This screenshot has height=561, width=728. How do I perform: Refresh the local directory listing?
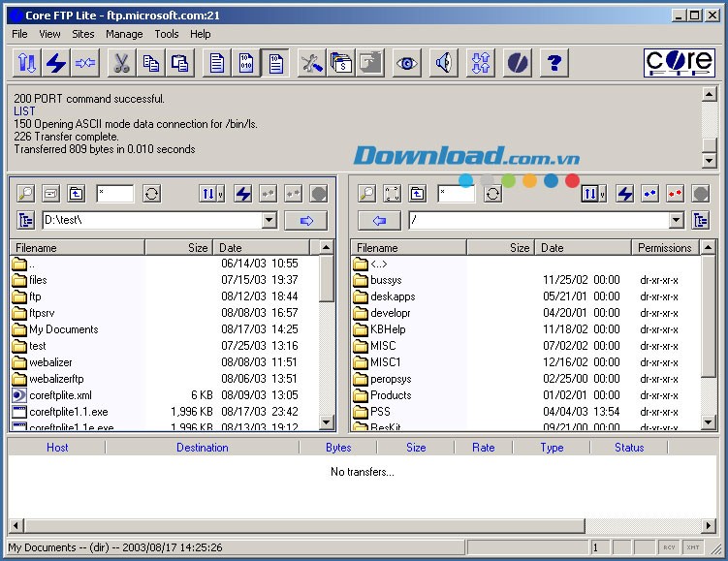[151, 194]
